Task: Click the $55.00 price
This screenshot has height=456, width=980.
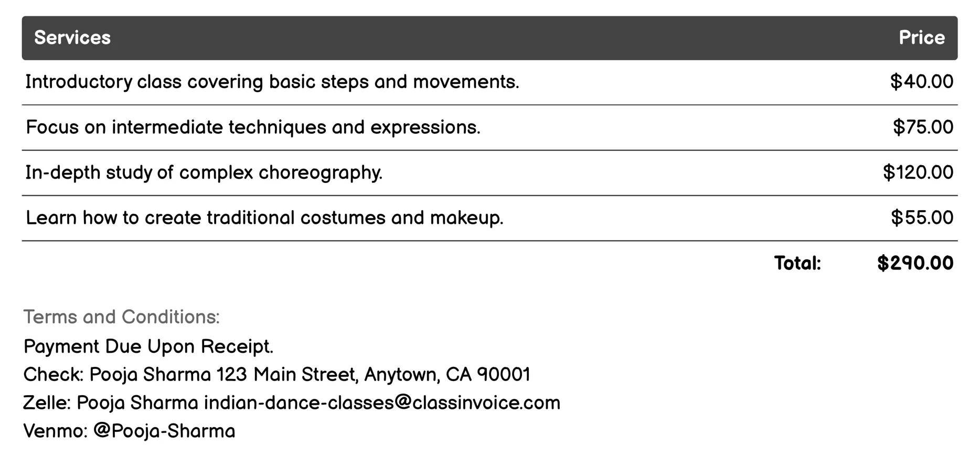Action: coord(922,218)
